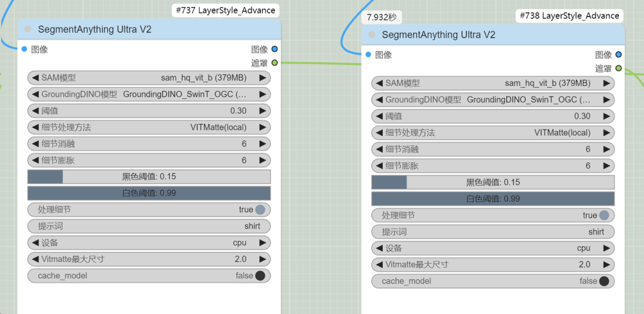Click 图像 input port on node #737
The image size is (644, 314).
[x=24, y=49]
